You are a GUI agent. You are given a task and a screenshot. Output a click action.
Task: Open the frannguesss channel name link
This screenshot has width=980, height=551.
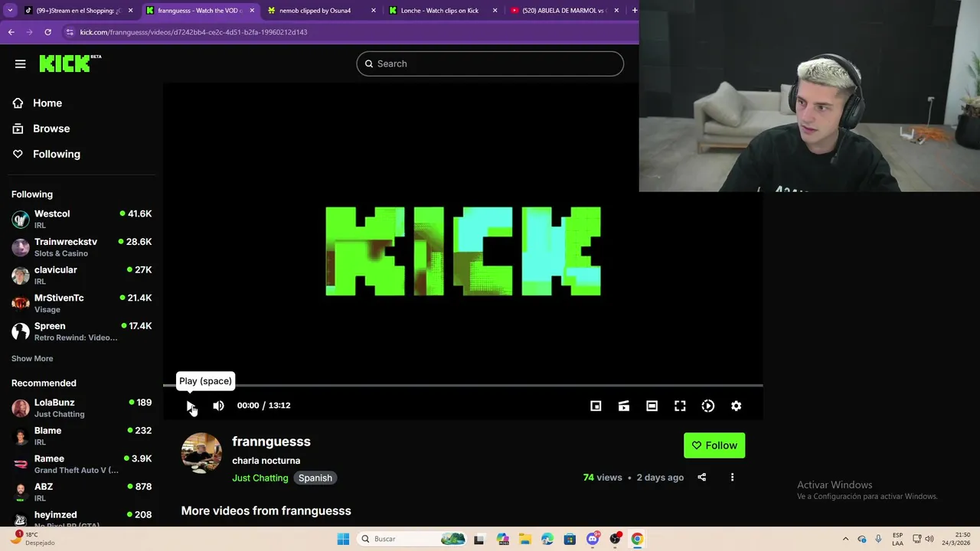[x=271, y=442]
